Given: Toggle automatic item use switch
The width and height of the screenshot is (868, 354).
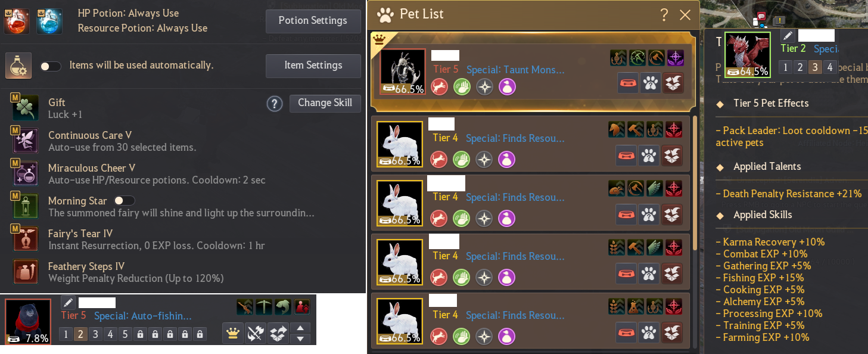Looking at the screenshot, I should click(50, 66).
